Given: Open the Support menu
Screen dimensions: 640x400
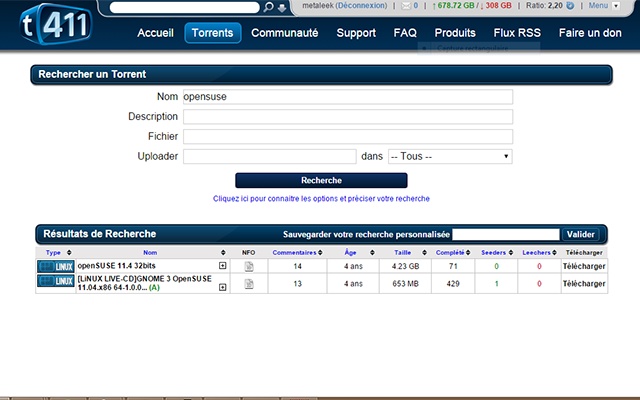Looking at the screenshot, I should (356, 33).
